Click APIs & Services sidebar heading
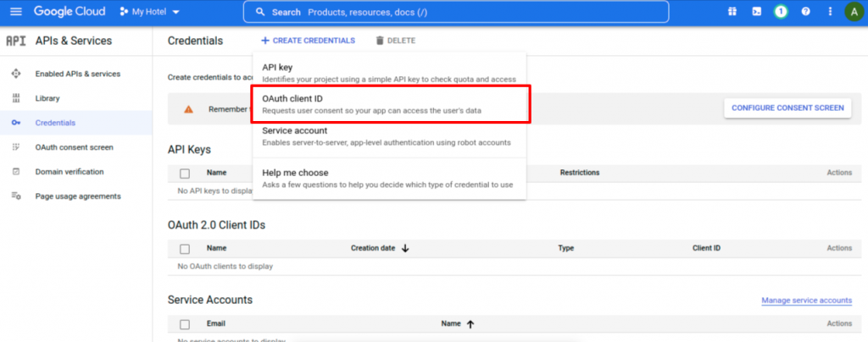Viewport: 868px width, 342px height. pos(74,41)
